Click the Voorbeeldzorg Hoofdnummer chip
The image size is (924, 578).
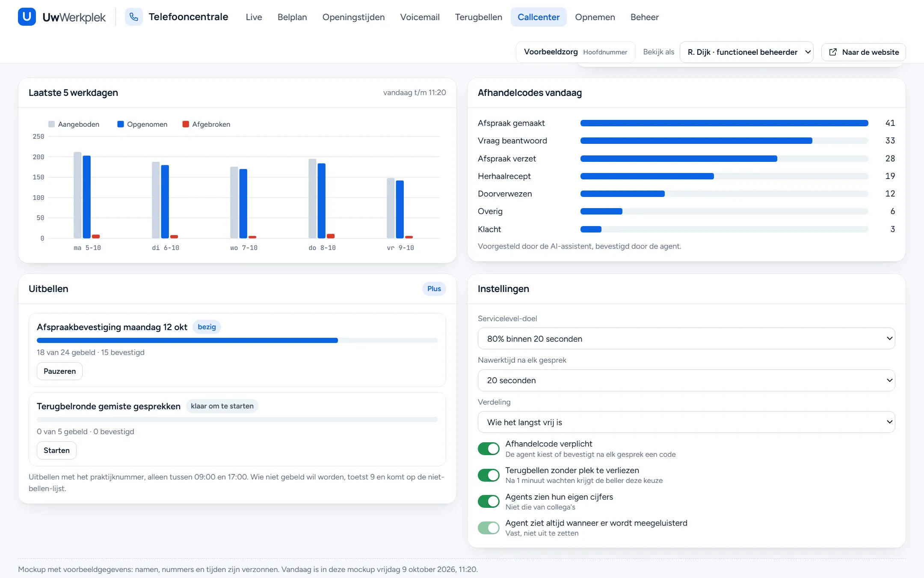575,52
